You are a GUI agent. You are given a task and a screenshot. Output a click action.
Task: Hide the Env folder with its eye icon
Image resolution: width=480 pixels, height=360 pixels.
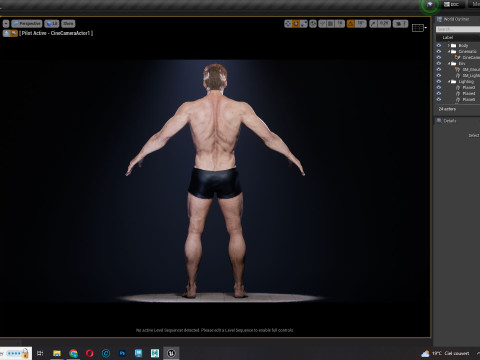click(x=439, y=63)
